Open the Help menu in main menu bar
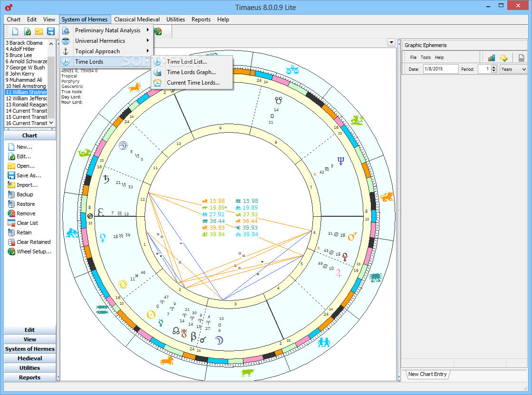This screenshot has height=395, width=532. tap(223, 19)
